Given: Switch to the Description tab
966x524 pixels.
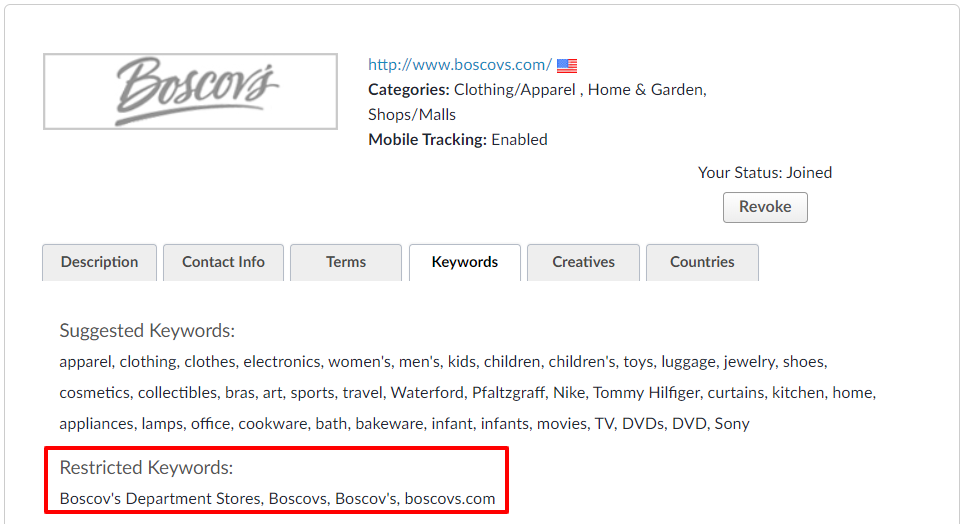Looking at the screenshot, I should coord(99,262).
